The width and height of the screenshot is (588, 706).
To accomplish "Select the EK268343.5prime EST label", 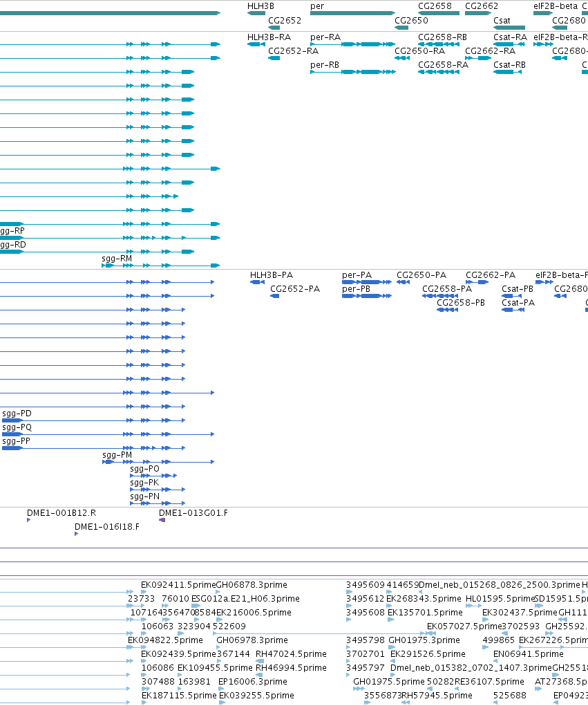I will pos(424,599).
